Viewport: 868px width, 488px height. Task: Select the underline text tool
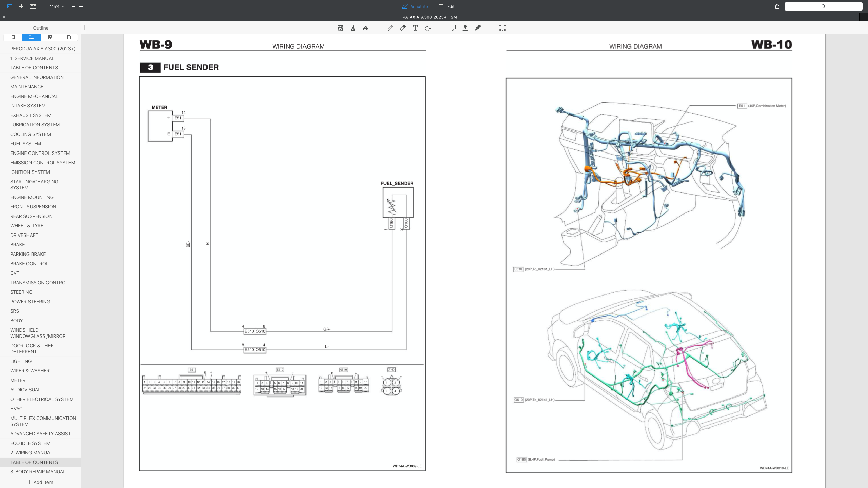point(353,28)
